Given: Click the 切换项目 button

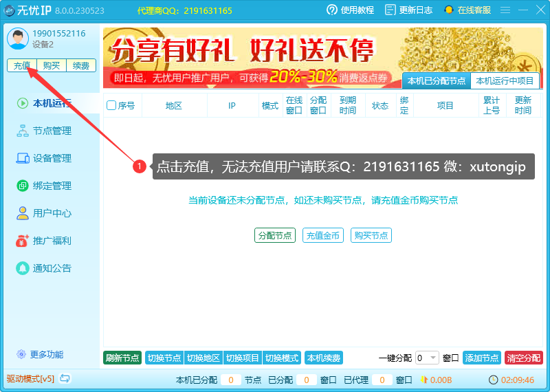Looking at the screenshot, I should (243, 358).
